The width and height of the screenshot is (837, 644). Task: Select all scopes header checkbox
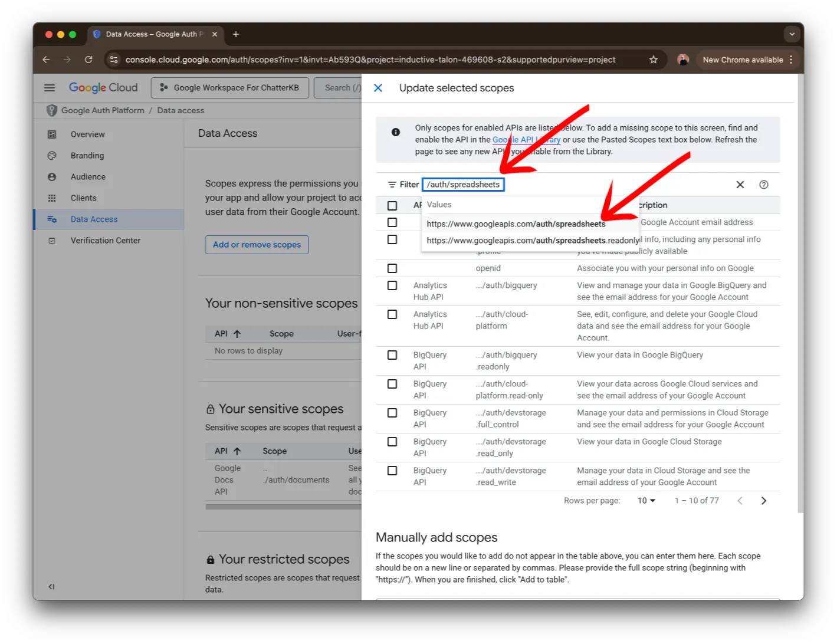(392, 206)
